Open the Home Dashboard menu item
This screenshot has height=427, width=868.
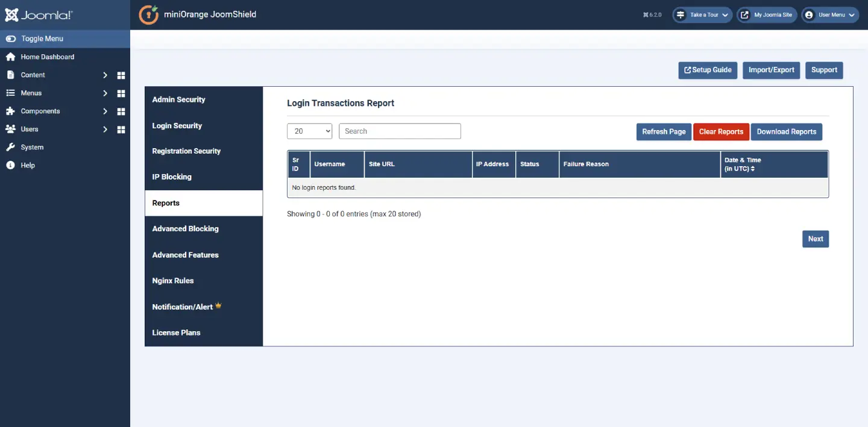tap(65, 57)
